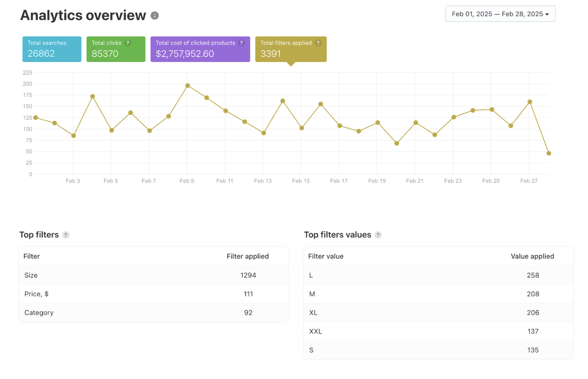Click the "S" filter value row

pos(438,350)
